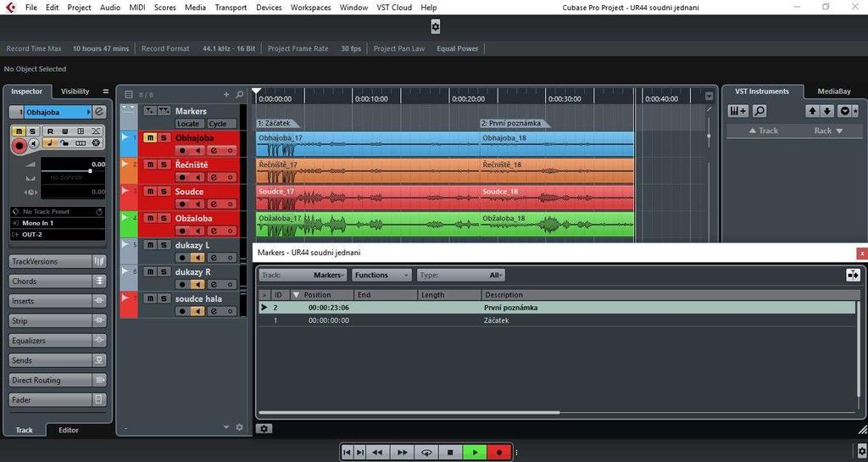Open the Audio menu
The height and width of the screenshot is (462, 868).
(109, 7)
